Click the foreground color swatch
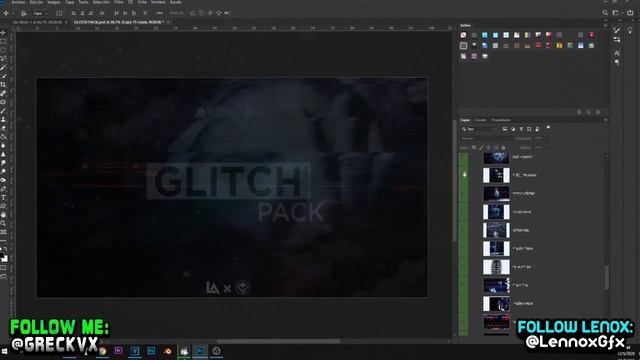 click(2, 256)
